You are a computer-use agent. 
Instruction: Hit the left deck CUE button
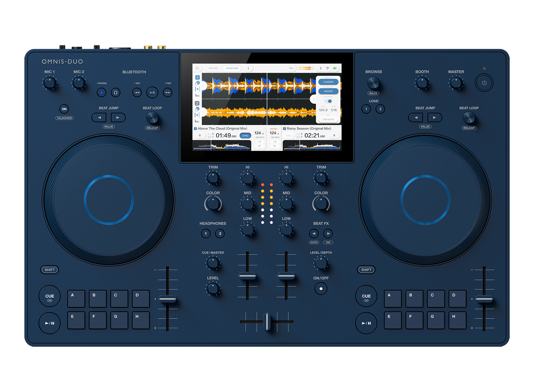click(x=50, y=296)
